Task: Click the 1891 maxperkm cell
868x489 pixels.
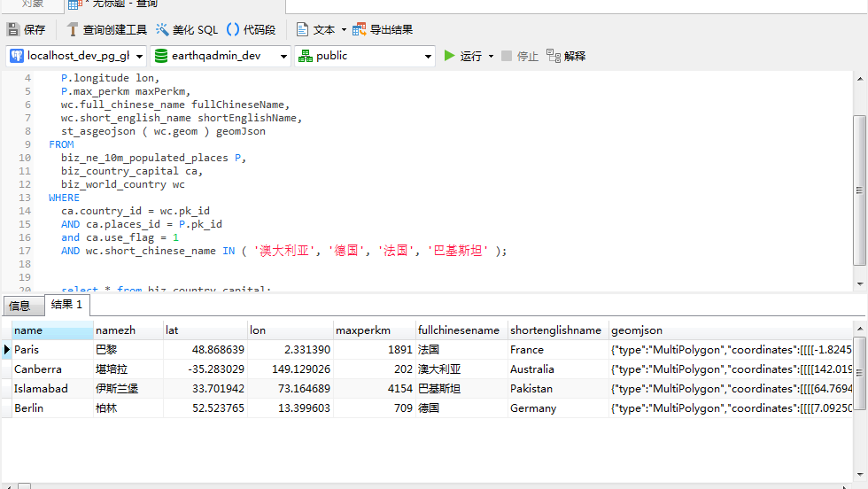Action: 375,350
